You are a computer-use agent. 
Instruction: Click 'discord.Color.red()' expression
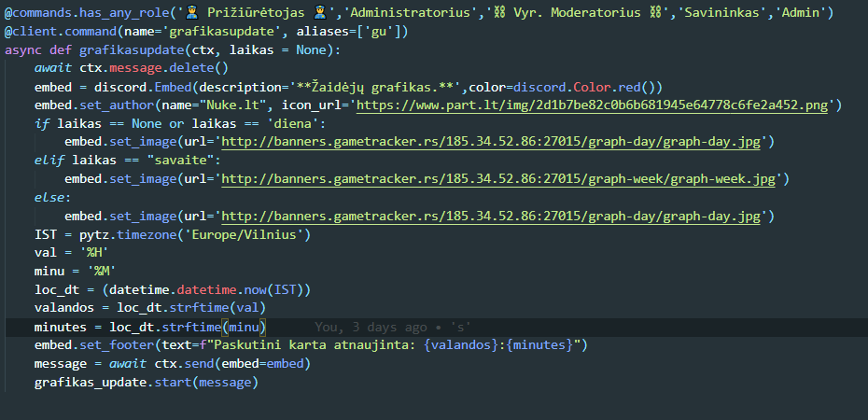(584, 87)
